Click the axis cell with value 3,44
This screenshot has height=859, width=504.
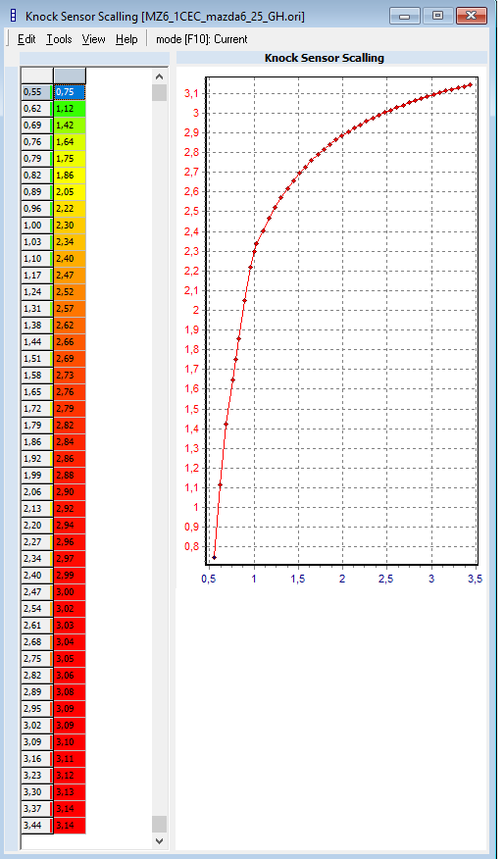coord(36,825)
